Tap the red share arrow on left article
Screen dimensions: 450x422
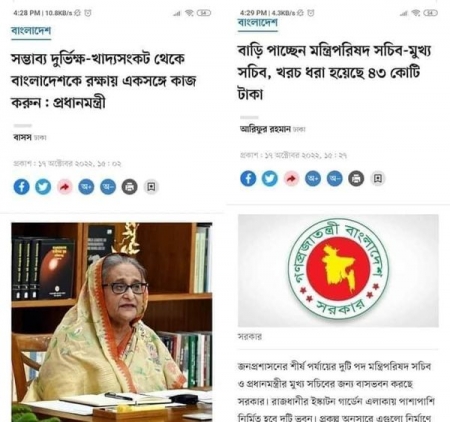click(x=65, y=187)
